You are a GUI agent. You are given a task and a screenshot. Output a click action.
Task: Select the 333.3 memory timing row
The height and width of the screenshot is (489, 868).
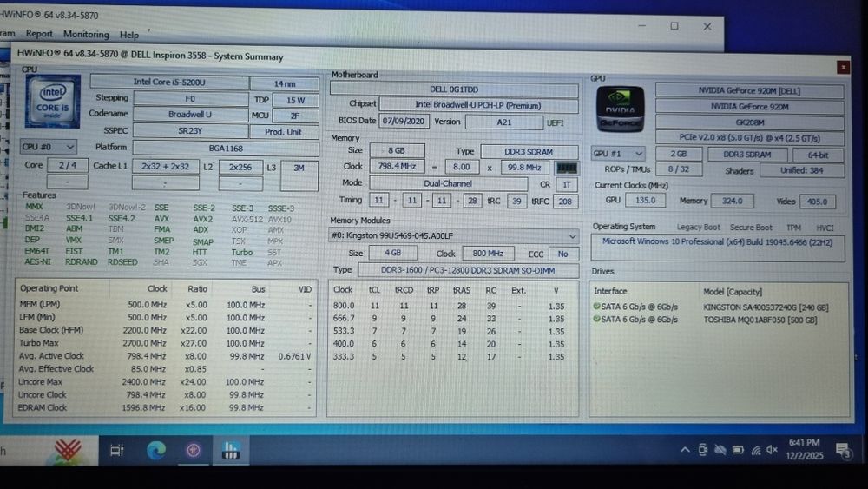451,357
